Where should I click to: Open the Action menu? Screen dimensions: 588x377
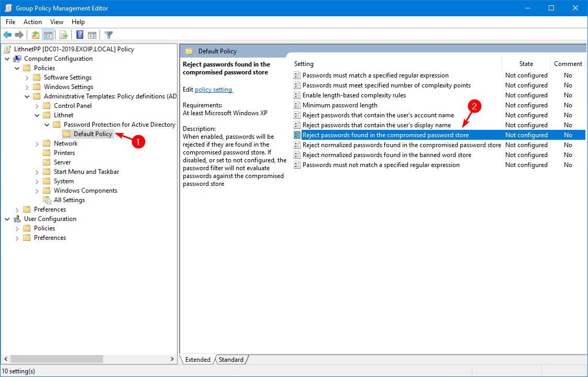point(32,22)
